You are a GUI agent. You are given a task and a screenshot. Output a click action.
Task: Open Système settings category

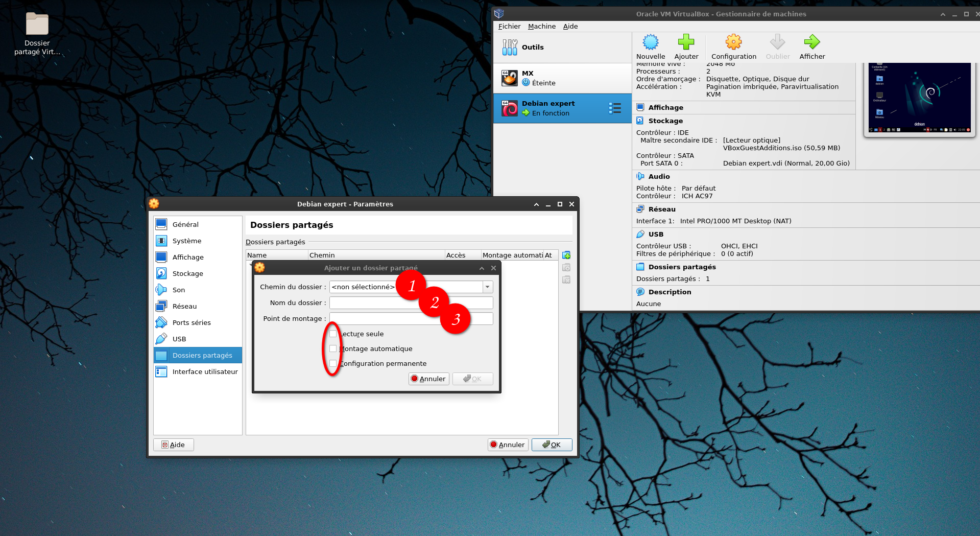(198, 241)
